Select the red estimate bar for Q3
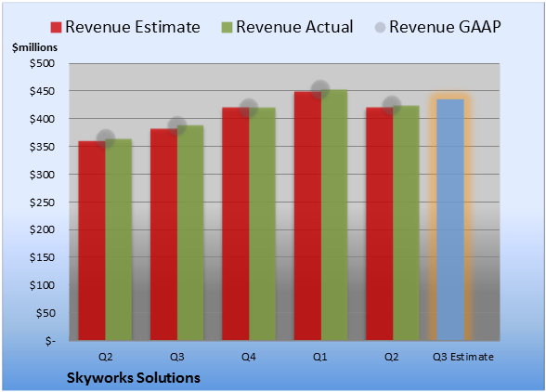Image resolution: width=546 pixels, height=392 pixels. (163, 234)
